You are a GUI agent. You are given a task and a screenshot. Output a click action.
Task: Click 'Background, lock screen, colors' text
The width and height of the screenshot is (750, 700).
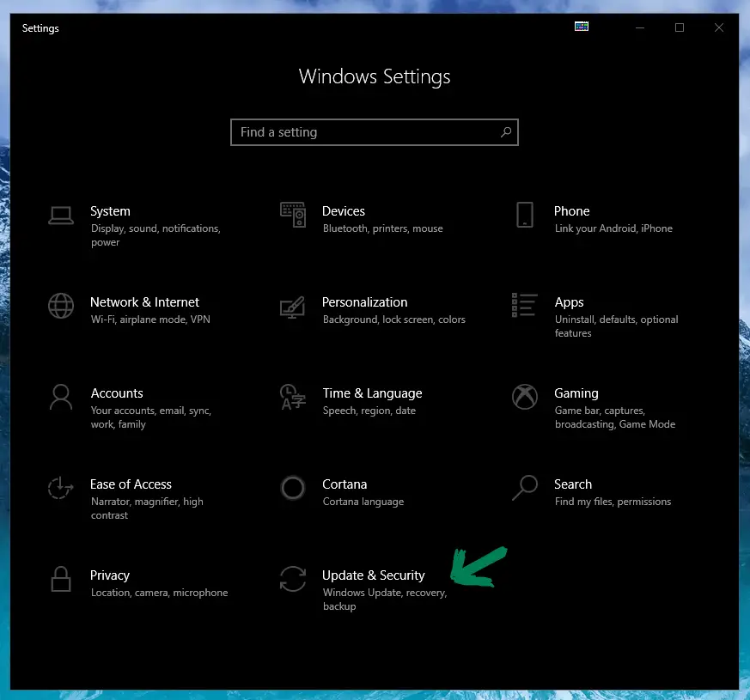point(393,320)
